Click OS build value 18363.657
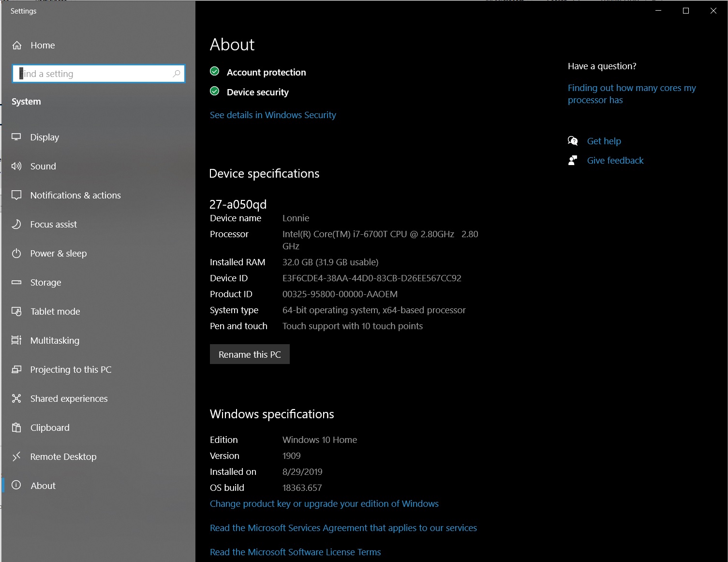Image resolution: width=728 pixels, height=562 pixels. tap(302, 487)
